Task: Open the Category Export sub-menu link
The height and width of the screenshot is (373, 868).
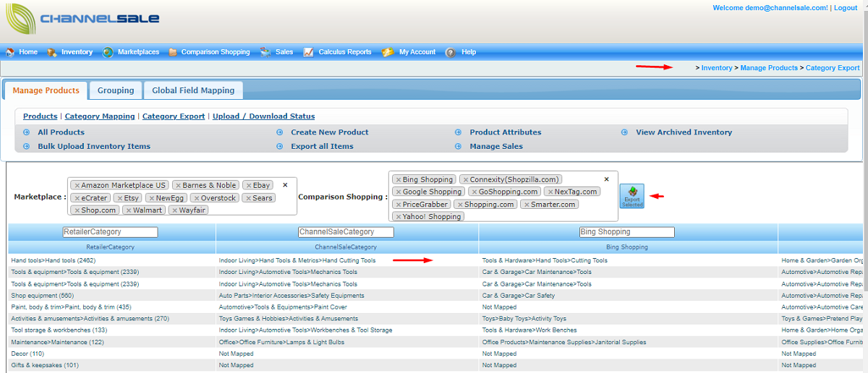Action: point(174,116)
